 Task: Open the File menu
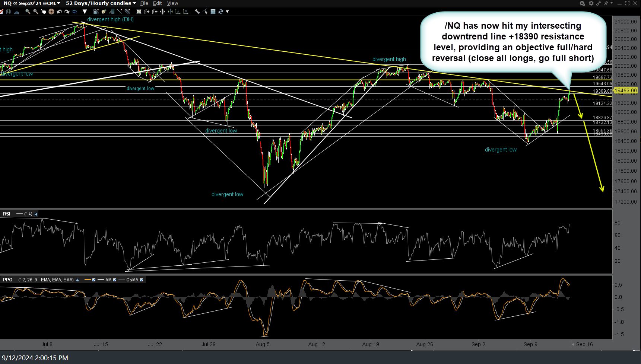[x=144, y=3]
